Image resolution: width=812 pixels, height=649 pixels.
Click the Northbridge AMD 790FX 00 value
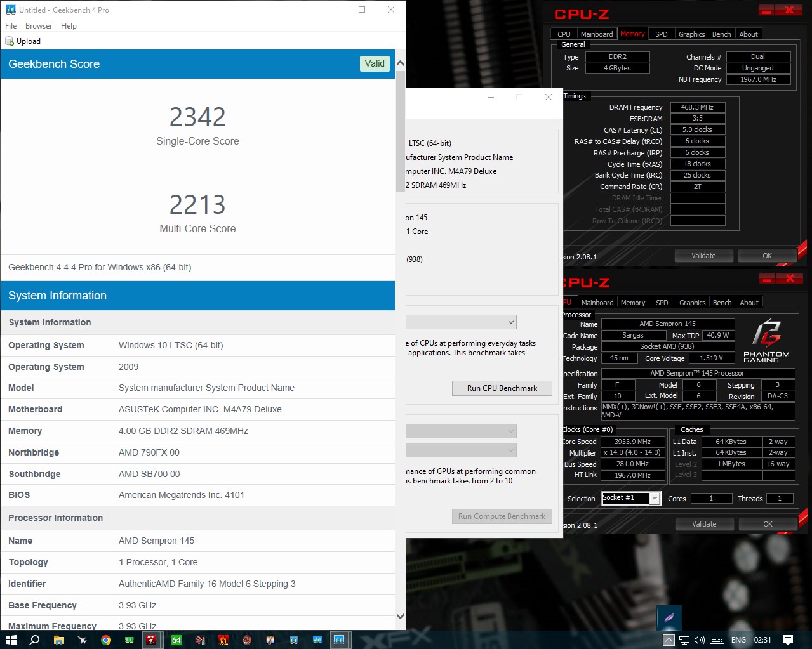tap(149, 452)
